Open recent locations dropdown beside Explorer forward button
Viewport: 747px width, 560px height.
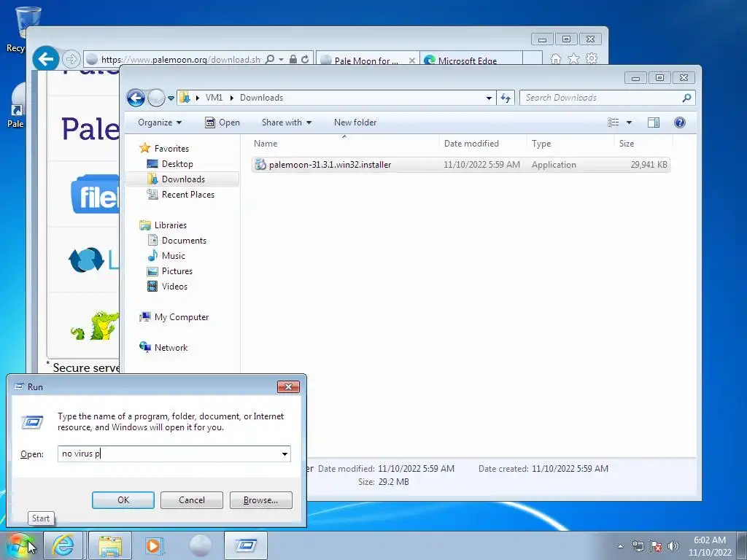click(x=171, y=98)
